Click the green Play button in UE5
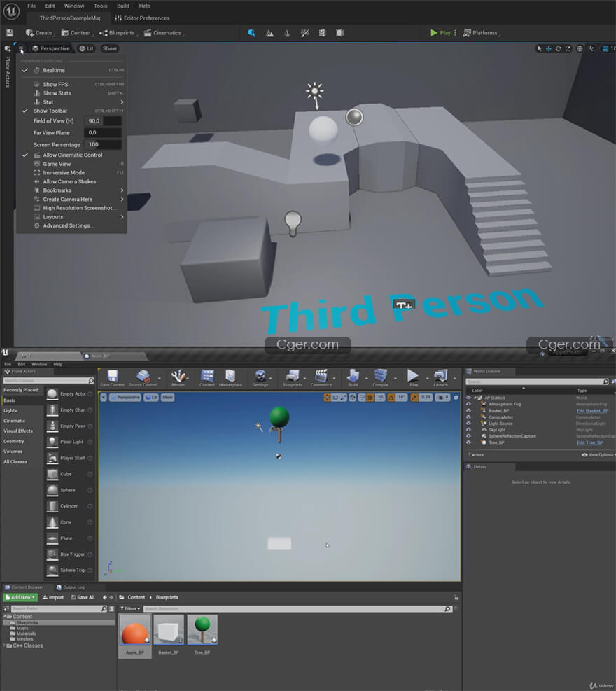This screenshot has height=691, width=616. coord(440,33)
